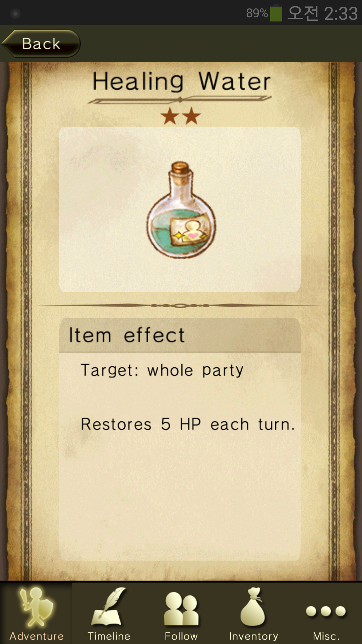Tap the 'Target: whole party' text
Screen dimensions: 362x644
[162, 371]
